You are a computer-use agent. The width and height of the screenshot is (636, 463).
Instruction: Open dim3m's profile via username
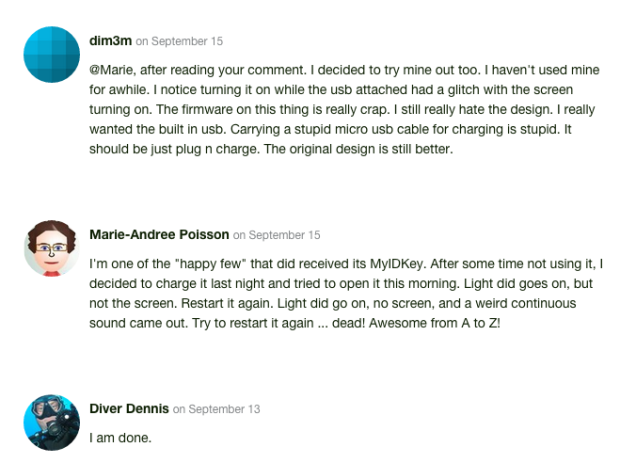[110, 41]
